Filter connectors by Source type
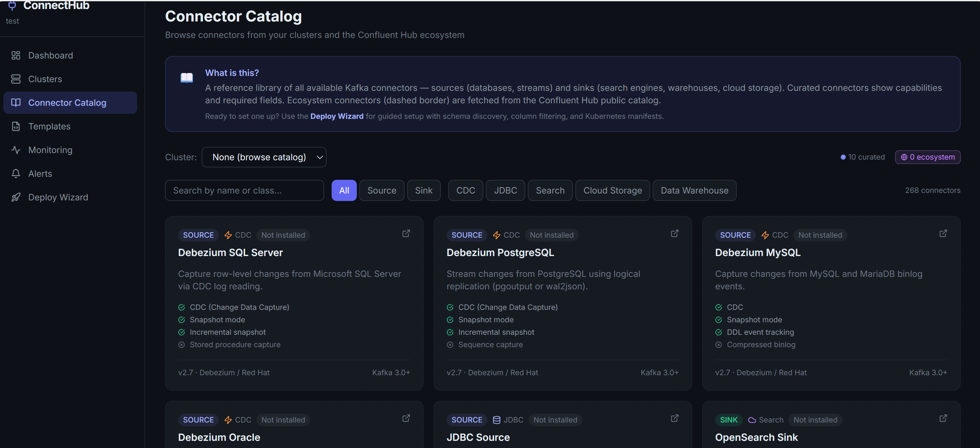The height and width of the screenshot is (448, 980). click(x=382, y=190)
